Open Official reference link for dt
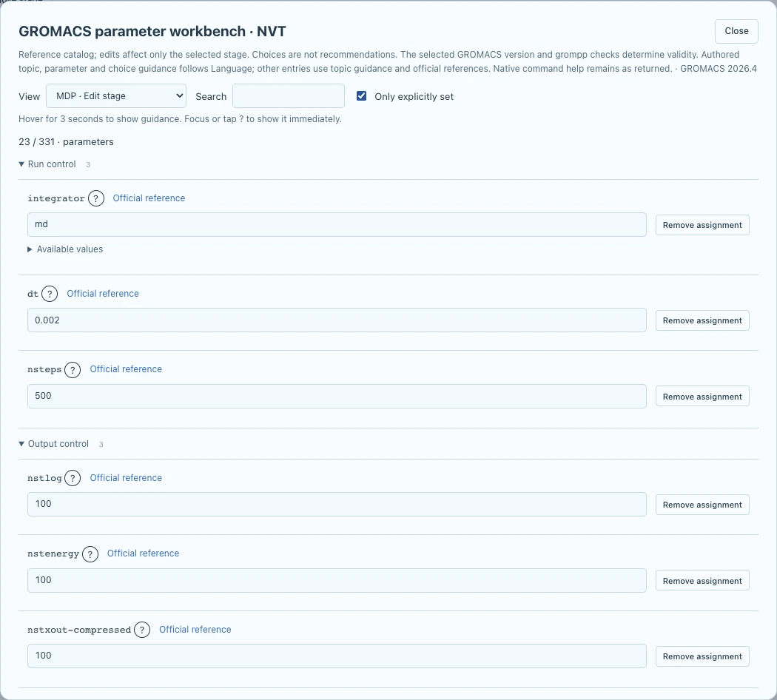This screenshot has width=777, height=700. [103, 294]
